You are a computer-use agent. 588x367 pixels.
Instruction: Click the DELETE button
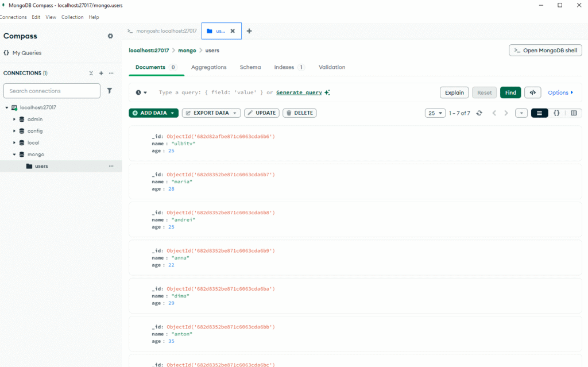click(x=300, y=113)
